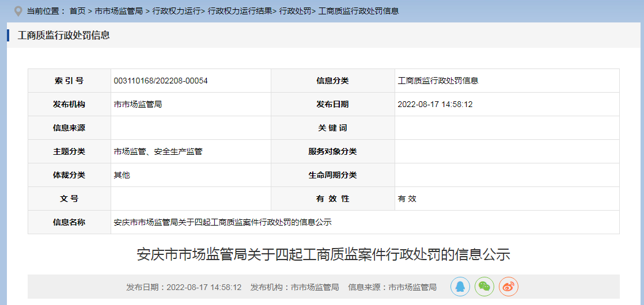Open 行政权力运行 breadcrumb link
The width and height of the screenshot is (644, 305).
click(177, 11)
